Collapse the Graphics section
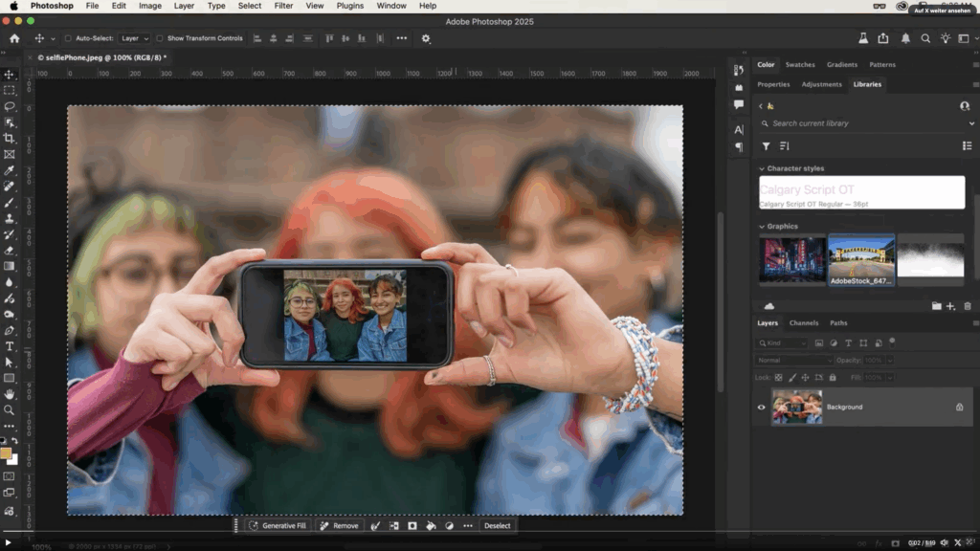This screenshot has width=980, height=551. point(762,227)
